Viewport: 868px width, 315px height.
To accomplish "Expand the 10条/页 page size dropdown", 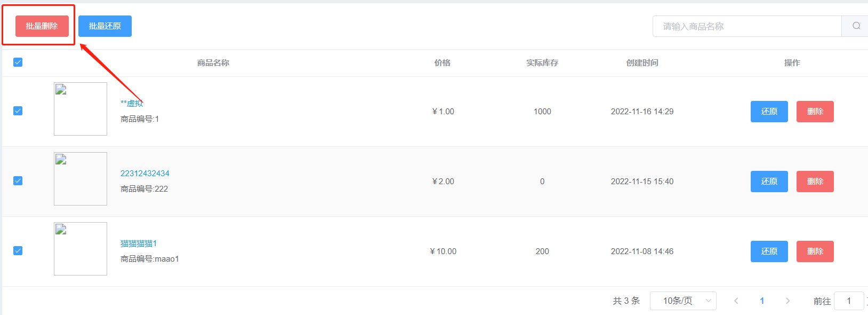I will [x=683, y=301].
